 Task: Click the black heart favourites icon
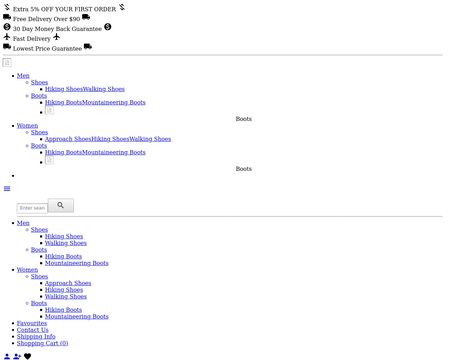coord(28,357)
